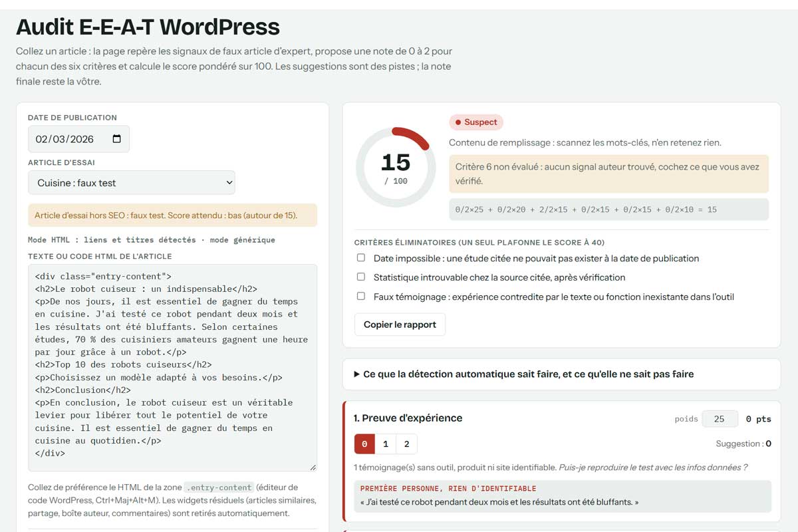798x532 pixels.
Task: Open the Article d'essai dropdown
Action: (132, 183)
